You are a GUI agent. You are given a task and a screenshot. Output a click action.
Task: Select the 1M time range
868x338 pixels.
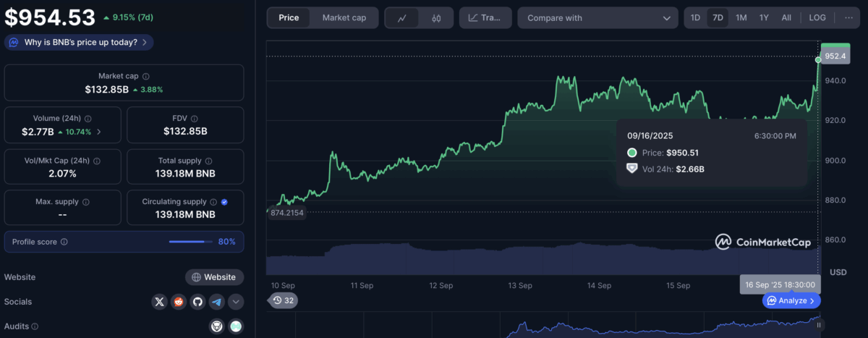click(x=741, y=17)
